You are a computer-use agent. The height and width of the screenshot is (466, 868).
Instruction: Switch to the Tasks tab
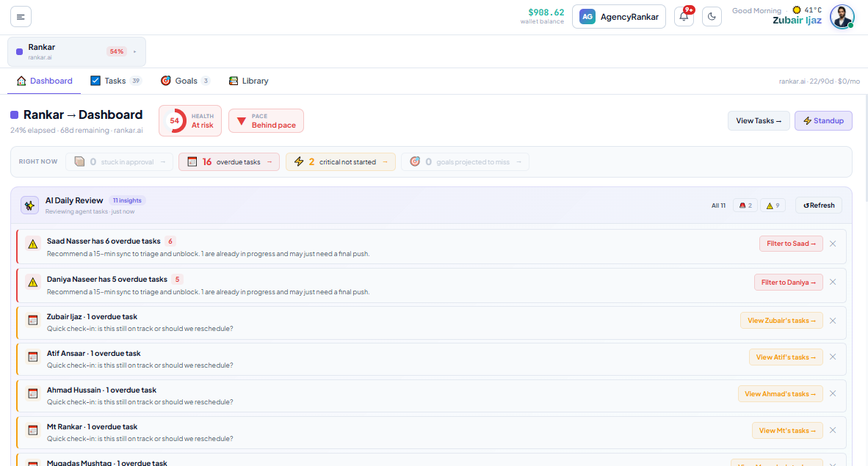pos(116,81)
